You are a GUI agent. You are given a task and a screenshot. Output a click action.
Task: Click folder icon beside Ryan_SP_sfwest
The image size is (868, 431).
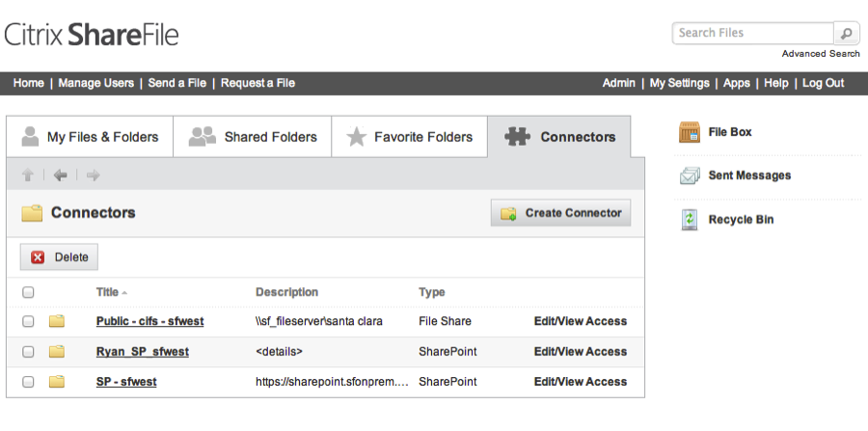point(57,352)
